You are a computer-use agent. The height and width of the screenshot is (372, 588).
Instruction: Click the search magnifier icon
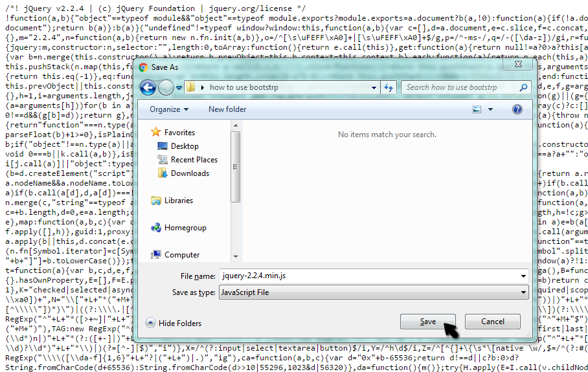pyautogui.click(x=523, y=87)
